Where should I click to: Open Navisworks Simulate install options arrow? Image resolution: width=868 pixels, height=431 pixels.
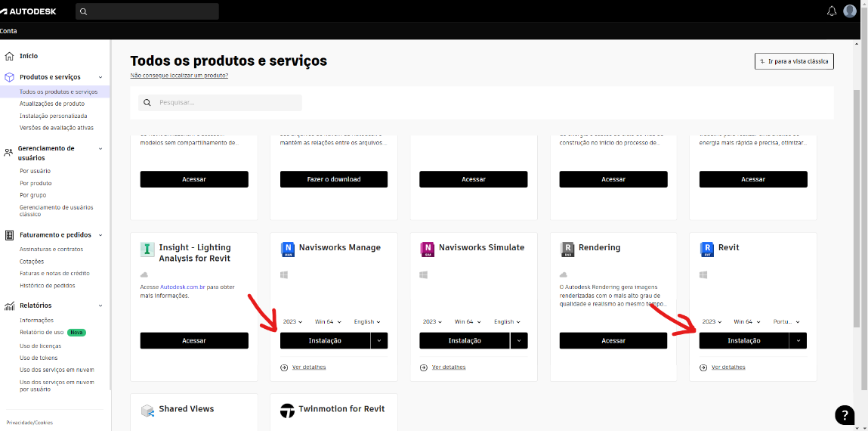(518, 340)
